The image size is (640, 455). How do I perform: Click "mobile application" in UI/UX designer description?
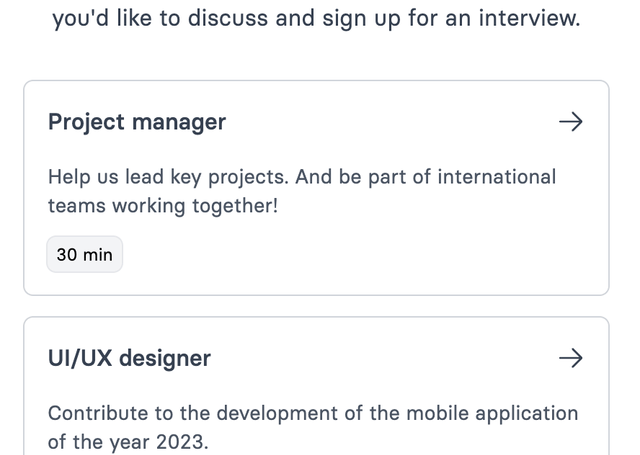490,413
